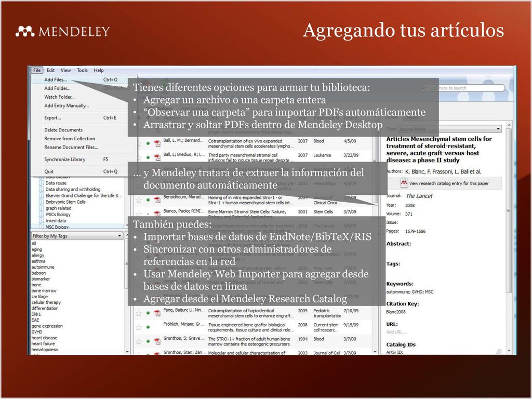Viewport: 532px width, 399px height.
Task: Toggle read status dot for Ball, L; Bredius
Action: click(148, 157)
